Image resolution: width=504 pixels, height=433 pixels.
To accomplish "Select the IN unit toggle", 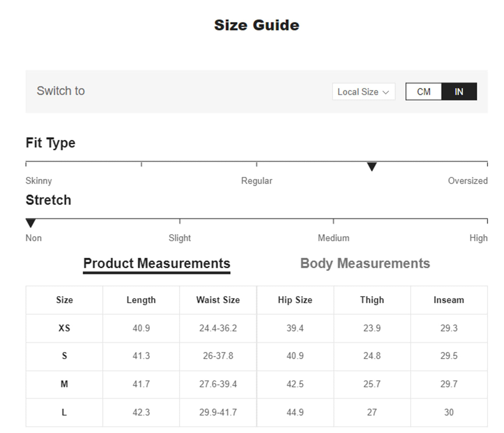I will pyautogui.click(x=459, y=92).
